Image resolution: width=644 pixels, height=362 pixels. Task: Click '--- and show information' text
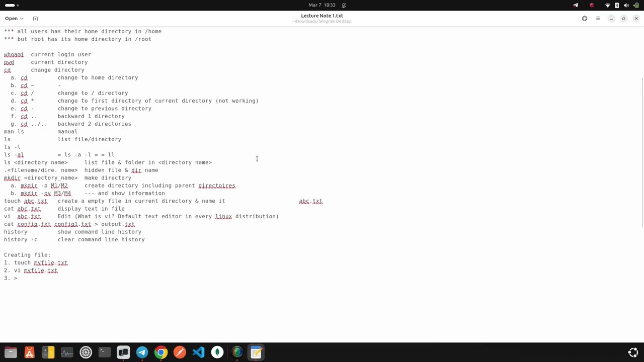pos(125,193)
